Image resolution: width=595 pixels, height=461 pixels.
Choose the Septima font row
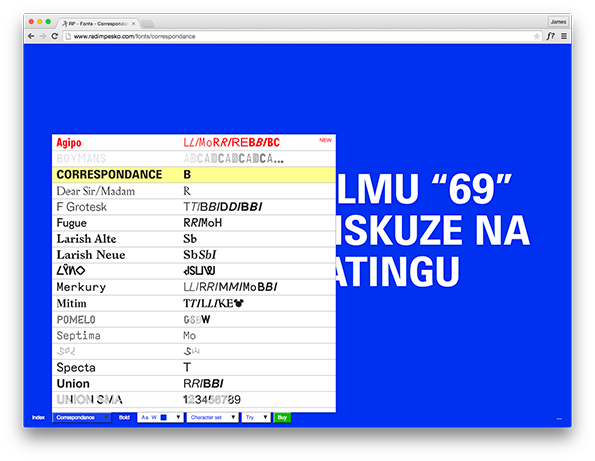point(194,335)
